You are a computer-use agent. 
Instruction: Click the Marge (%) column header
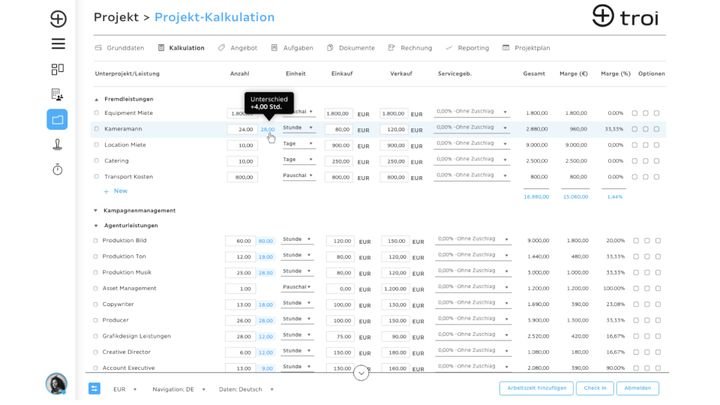[x=615, y=73]
